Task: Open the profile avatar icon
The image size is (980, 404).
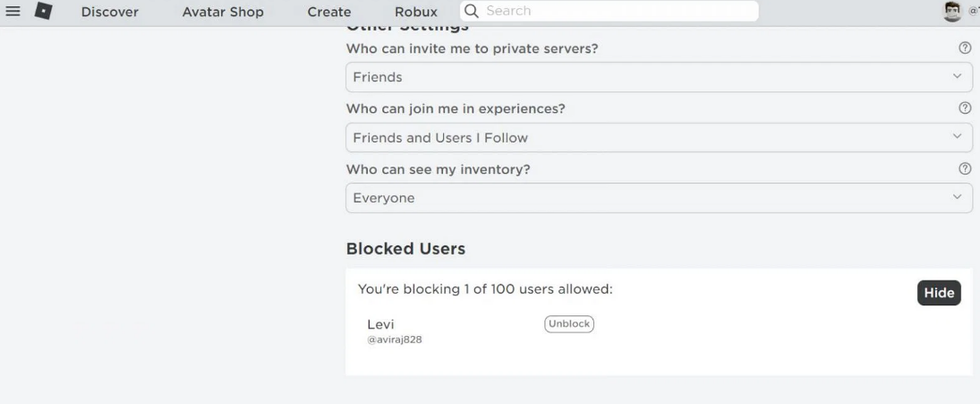Action: 952,12
